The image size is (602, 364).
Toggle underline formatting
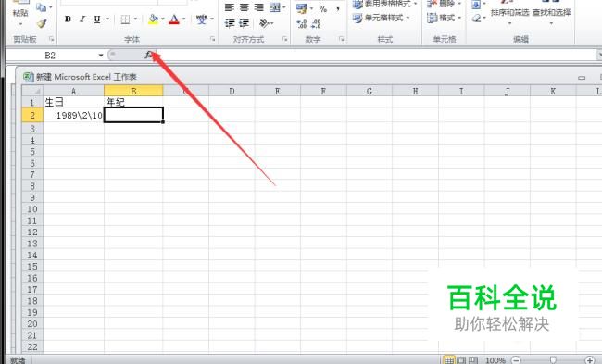[x=97, y=19]
